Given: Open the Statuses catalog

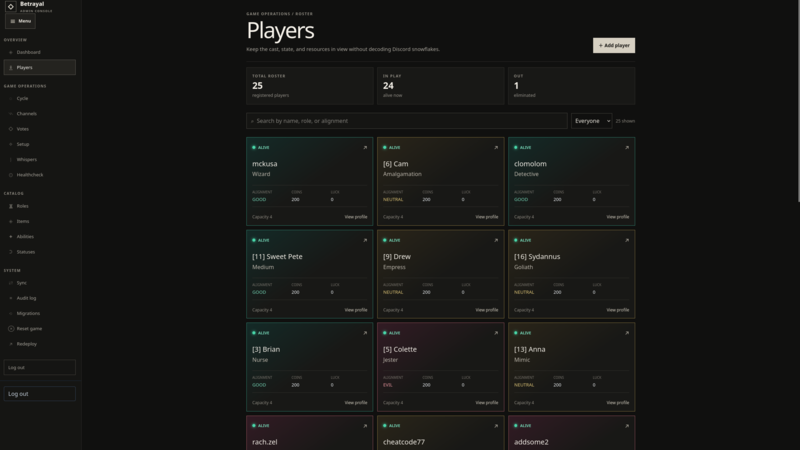Looking at the screenshot, I should coord(39,252).
